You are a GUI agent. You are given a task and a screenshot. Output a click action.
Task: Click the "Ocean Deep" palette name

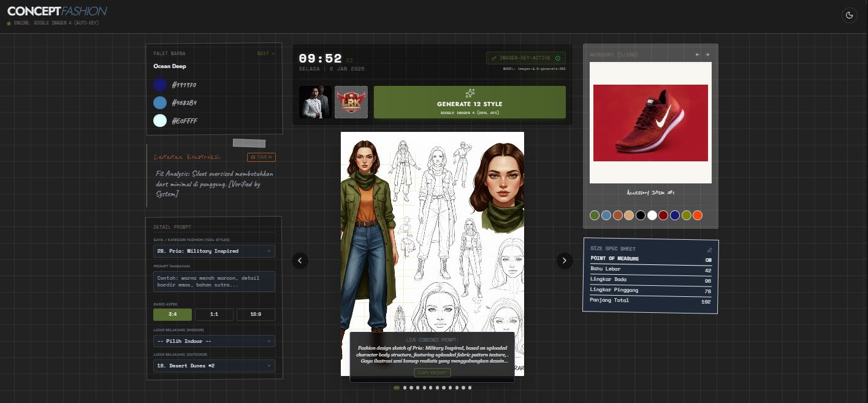click(x=170, y=66)
